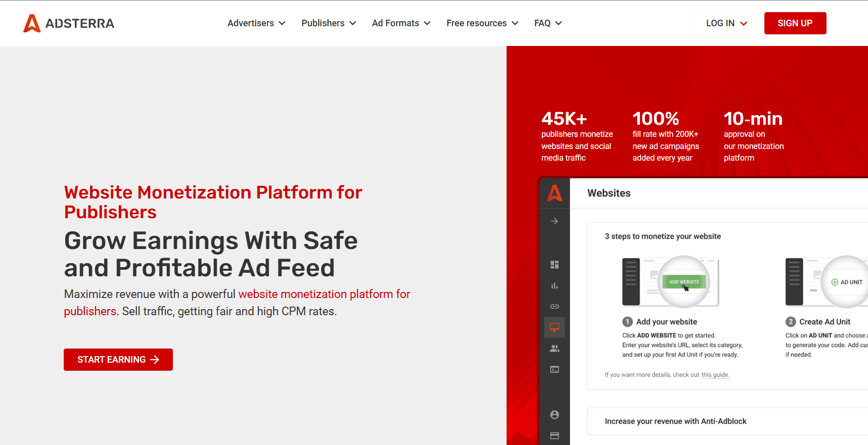The image size is (868, 445).
Task: Open the referrals people icon in sidebar
Action: click(555, 349)
